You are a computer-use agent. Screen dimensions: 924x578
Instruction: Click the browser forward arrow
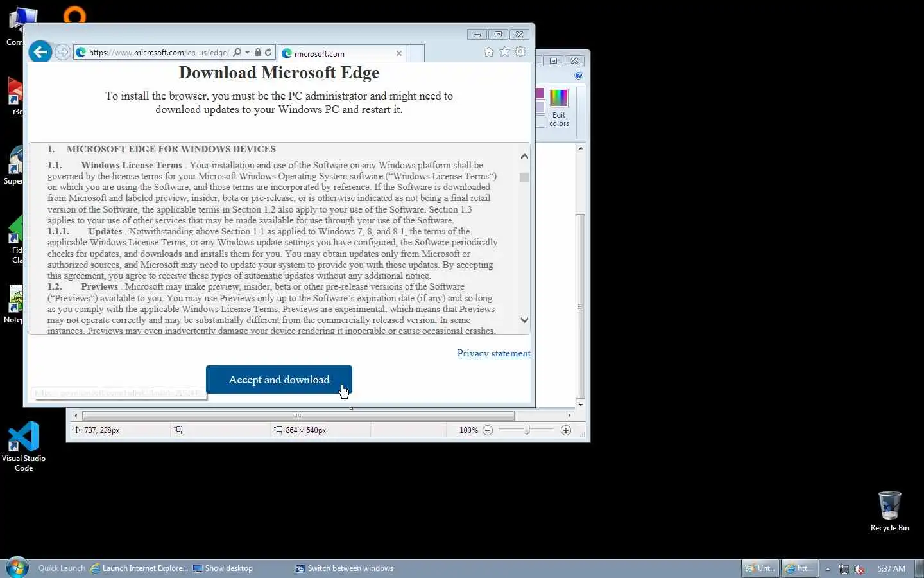point(62,52)
